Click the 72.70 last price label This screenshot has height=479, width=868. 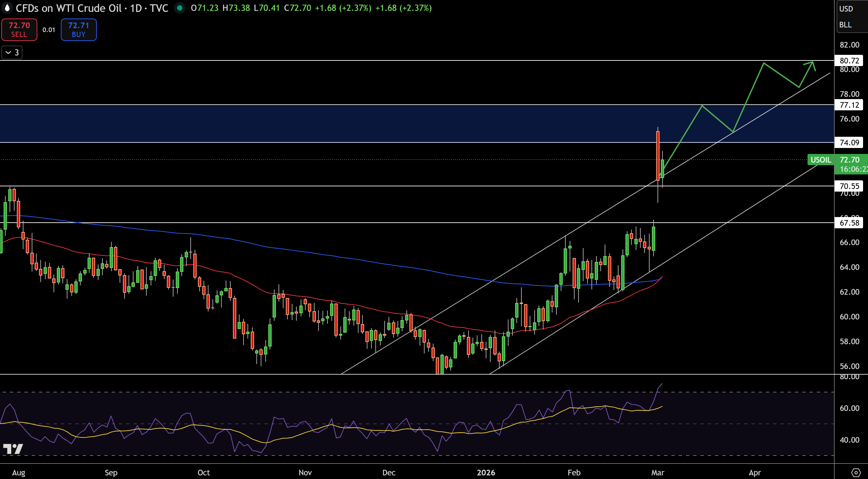849,160
